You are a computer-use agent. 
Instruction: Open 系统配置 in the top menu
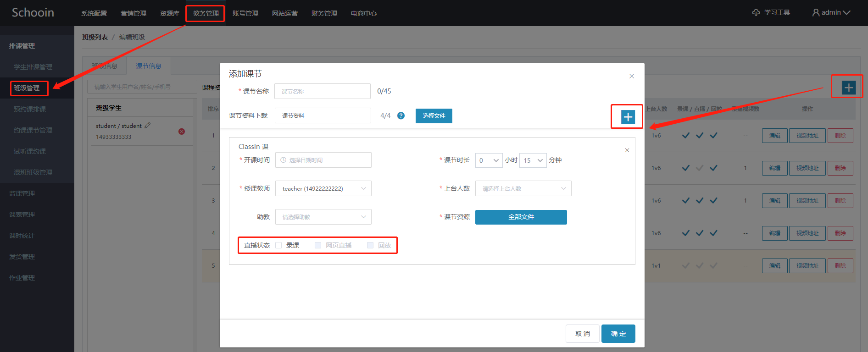coord(94,13)
